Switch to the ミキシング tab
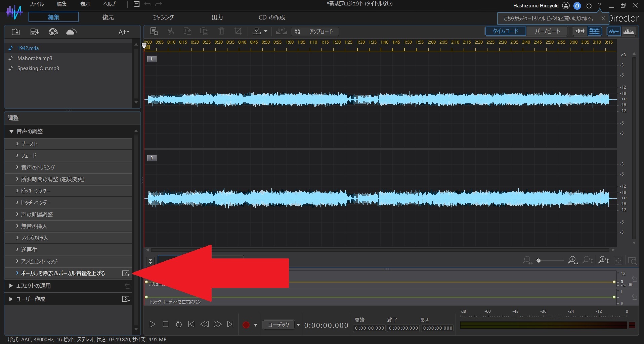 click(162, 17)
